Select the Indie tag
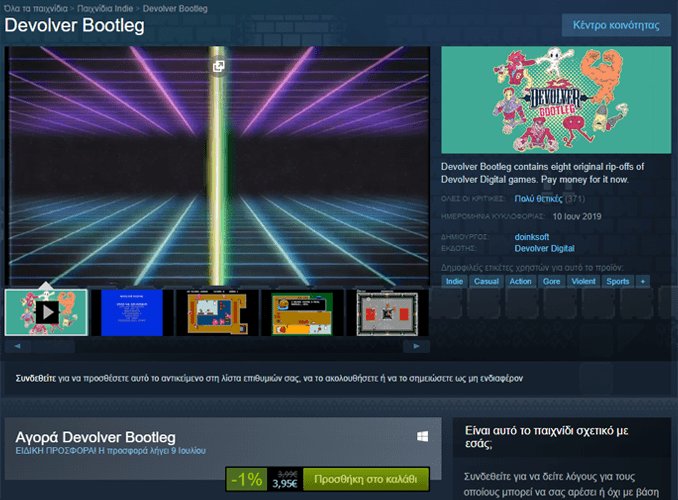678x500 pixels. pos(454,282)
